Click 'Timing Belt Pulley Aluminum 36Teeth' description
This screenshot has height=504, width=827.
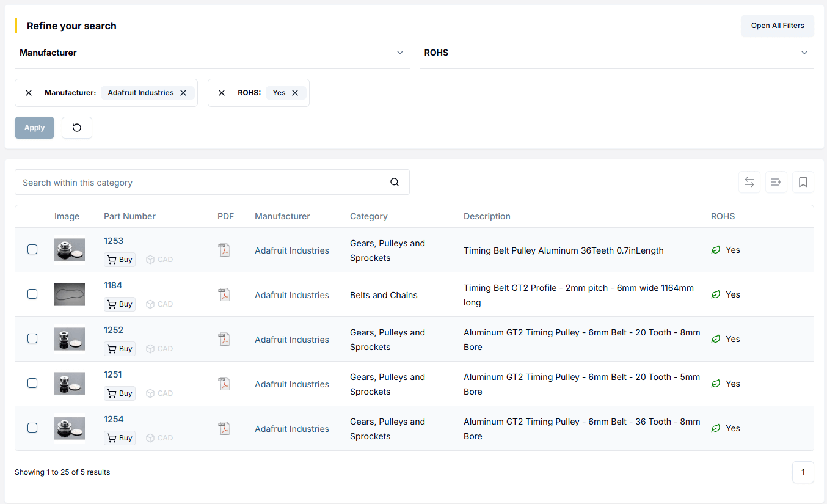pos(564,250)
